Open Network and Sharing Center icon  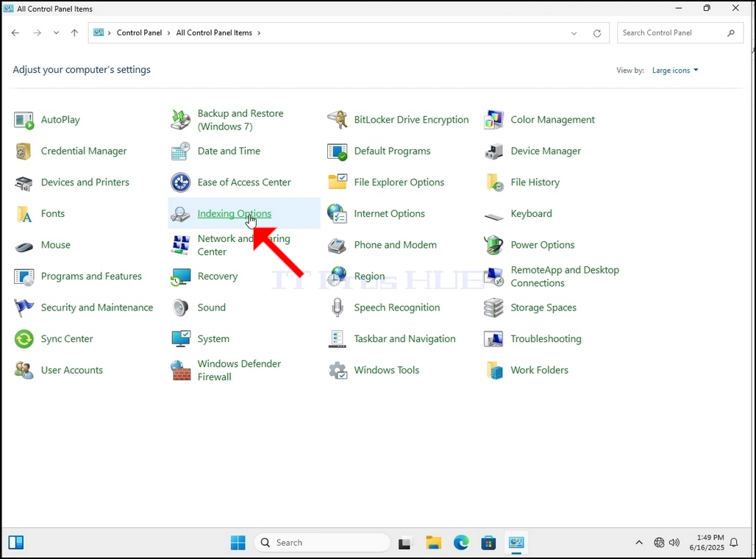coord(180,246)
